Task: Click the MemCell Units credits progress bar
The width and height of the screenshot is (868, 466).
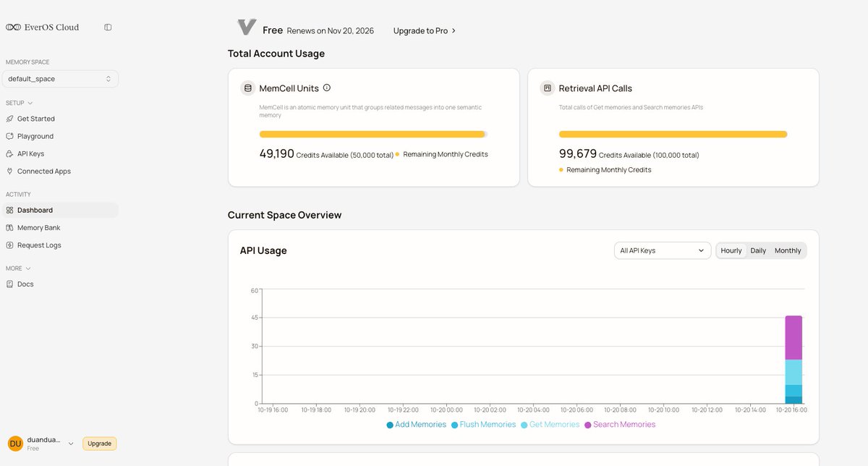Action: click(x=373, y=134)
